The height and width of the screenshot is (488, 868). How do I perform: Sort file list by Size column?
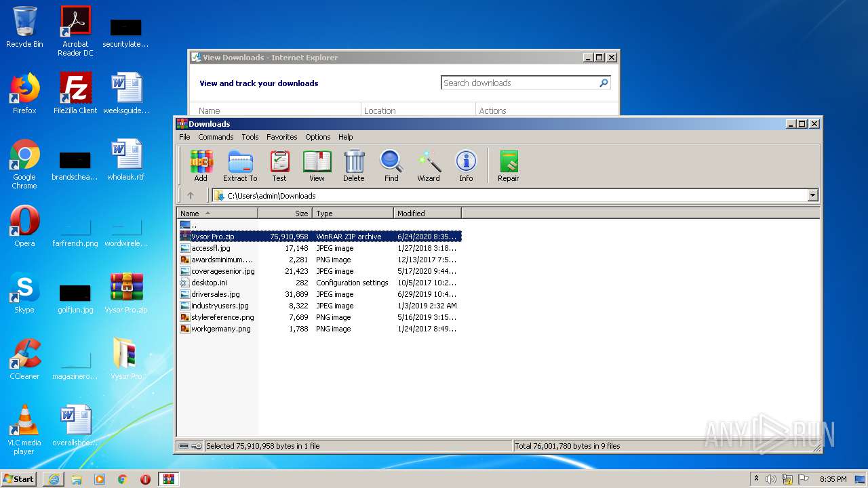point(285,213)
